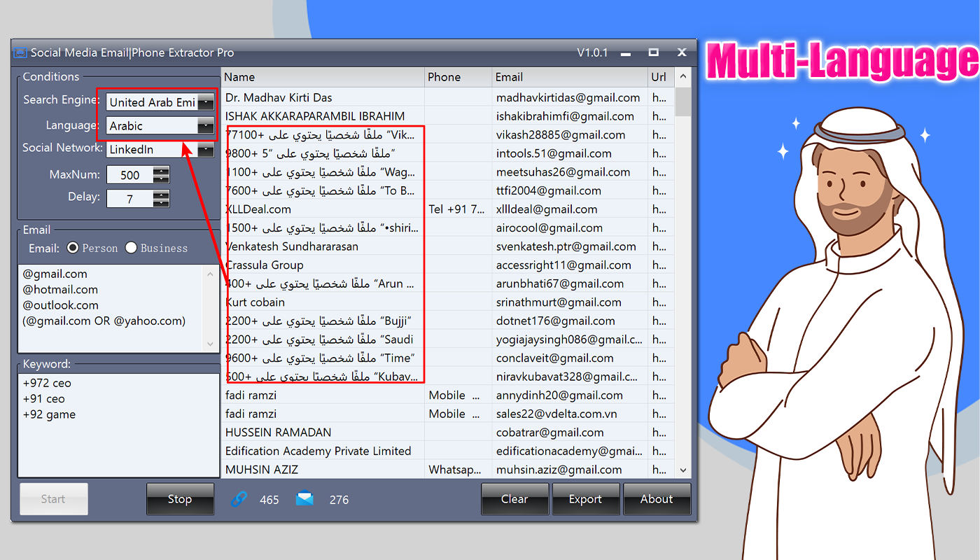Click the '+972 ceo' keyword line

tap(47, 383)
